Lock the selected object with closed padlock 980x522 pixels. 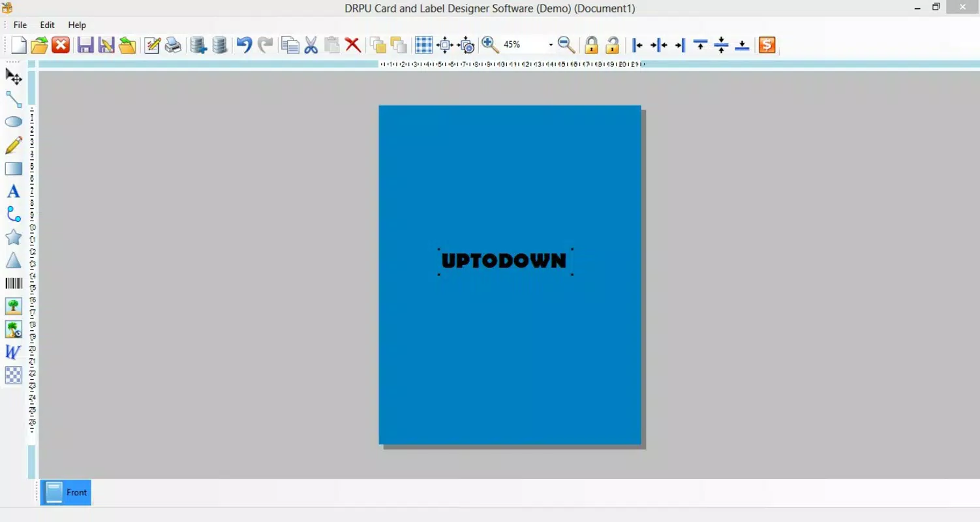click(591, 45)
